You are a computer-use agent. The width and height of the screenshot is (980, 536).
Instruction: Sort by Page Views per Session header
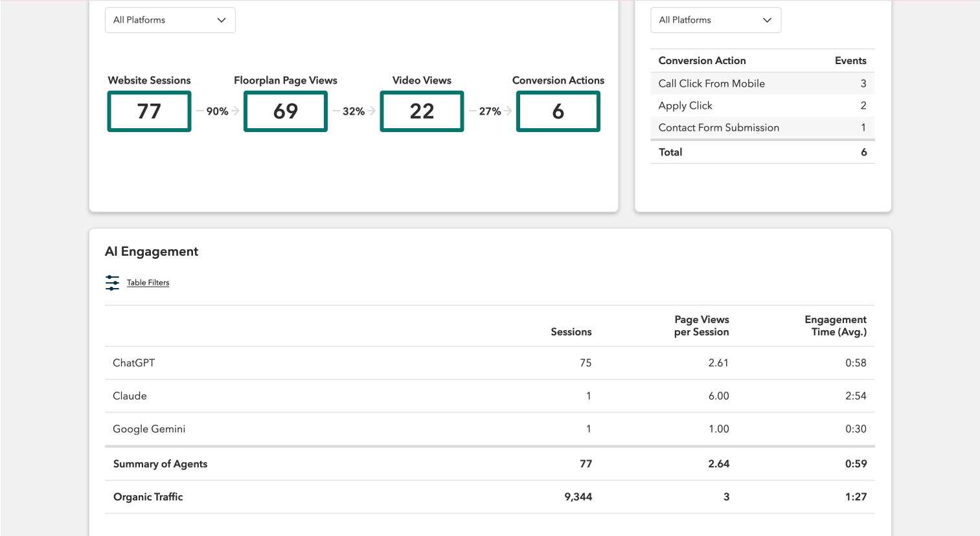pos(701,326)
